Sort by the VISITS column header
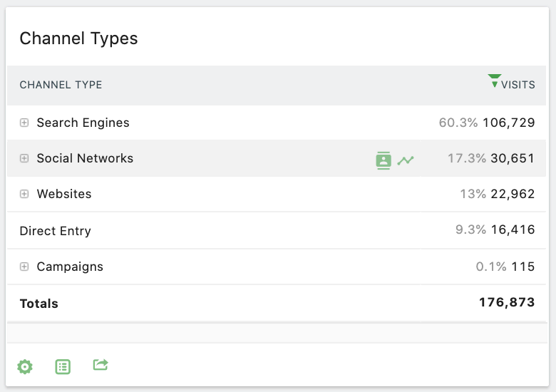Viewport: 556px width, 392px height. coord(518,85)
